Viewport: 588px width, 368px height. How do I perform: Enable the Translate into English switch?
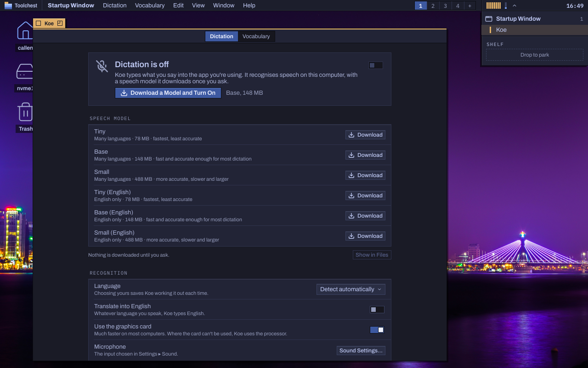pos(377,310)
